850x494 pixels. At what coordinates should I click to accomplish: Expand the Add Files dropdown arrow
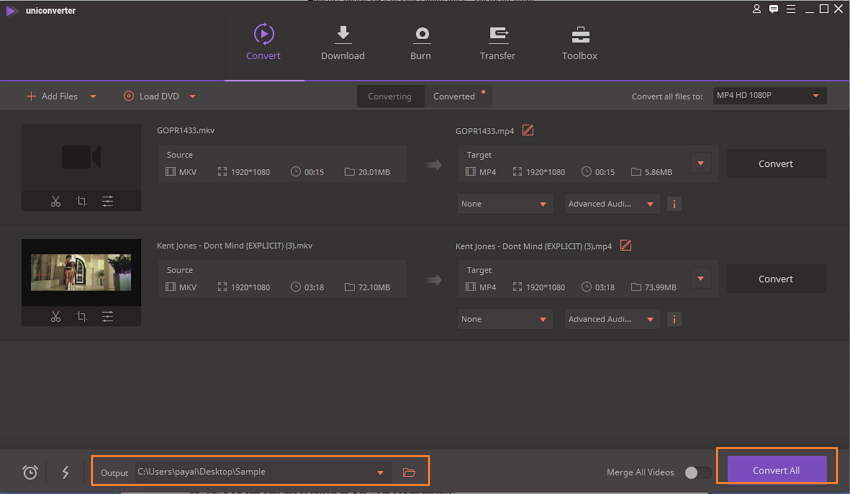(x=93, y=97)
